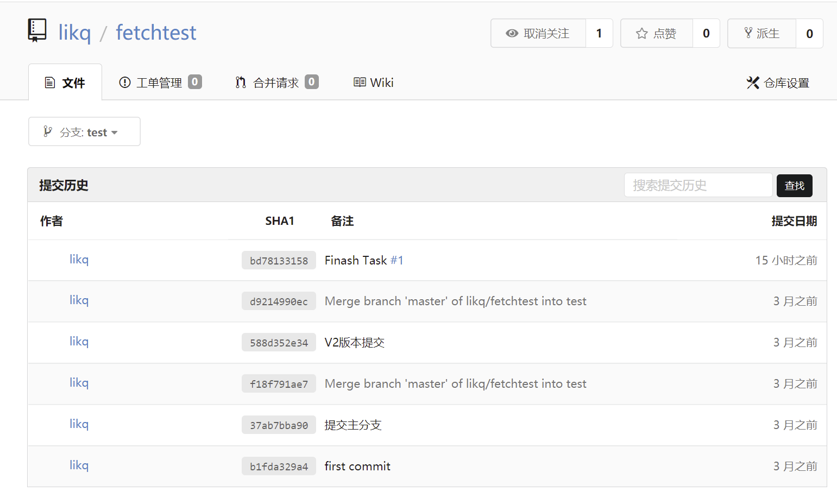Image resolution: width=837 pixels, height=504 pixels.
Task: Click the repository book icon
Action: click(x=37, y=30)
